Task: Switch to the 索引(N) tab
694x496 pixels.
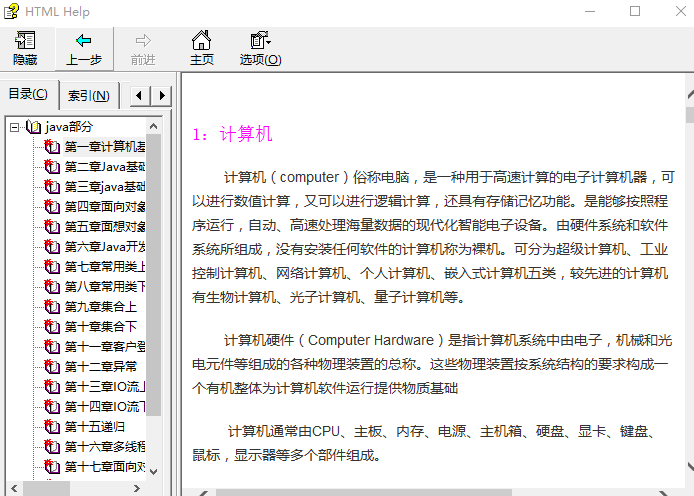Action: (x=89, y=96)
